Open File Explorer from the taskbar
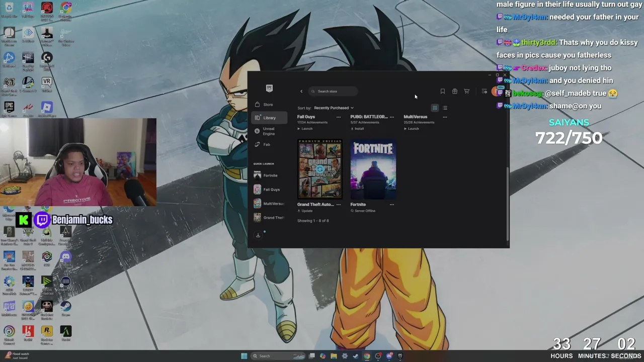 tap(334, 356)
